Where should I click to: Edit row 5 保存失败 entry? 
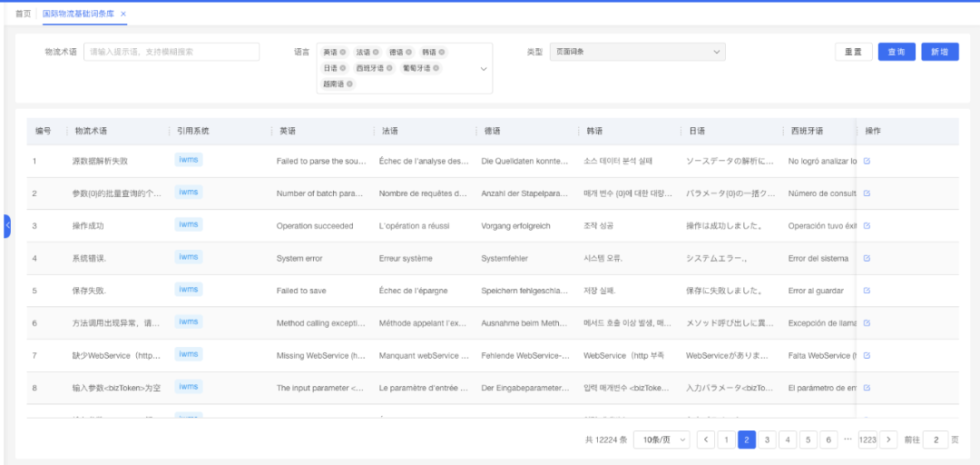pyautogui.click(x=867, y=291)
